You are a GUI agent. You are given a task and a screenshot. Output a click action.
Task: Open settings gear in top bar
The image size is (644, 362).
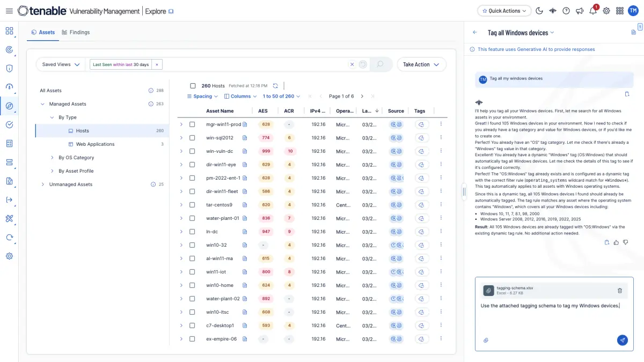(606, 11)
